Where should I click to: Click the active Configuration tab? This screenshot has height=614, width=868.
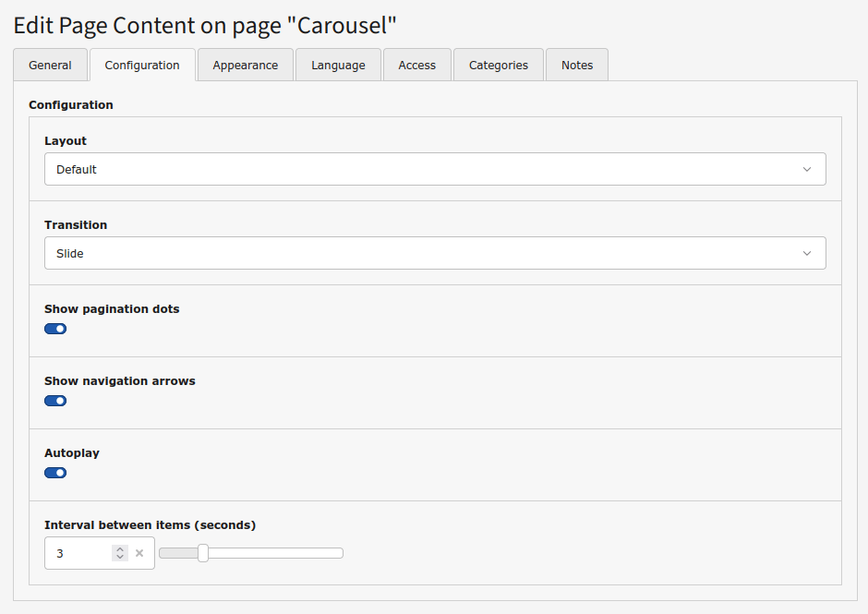(x=142, y=66)
